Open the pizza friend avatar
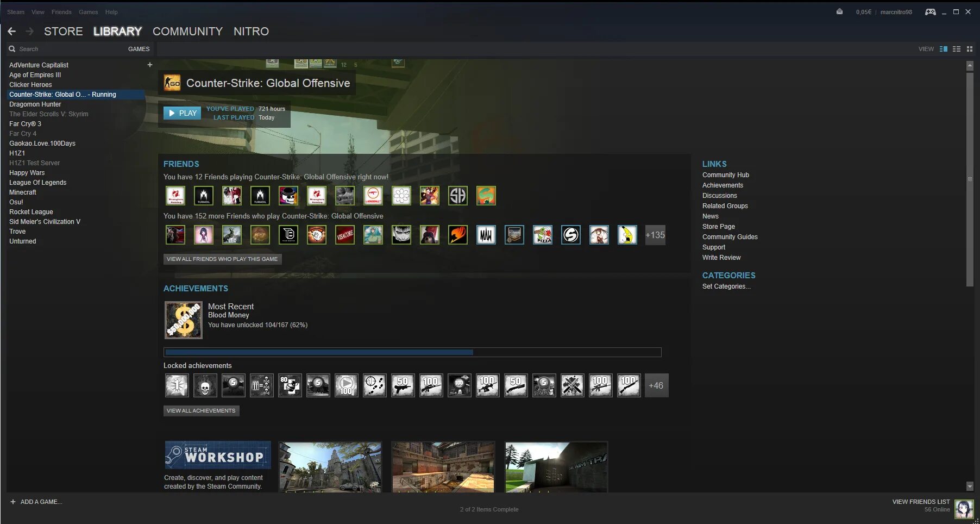 point(543,235)
